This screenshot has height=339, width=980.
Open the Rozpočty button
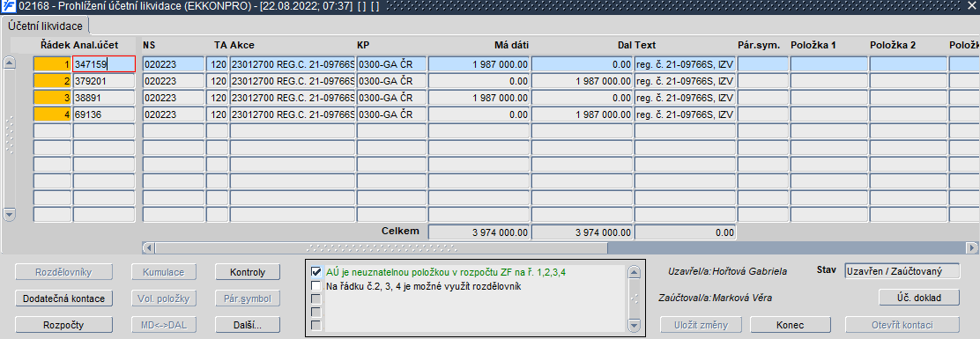[63, 325]
